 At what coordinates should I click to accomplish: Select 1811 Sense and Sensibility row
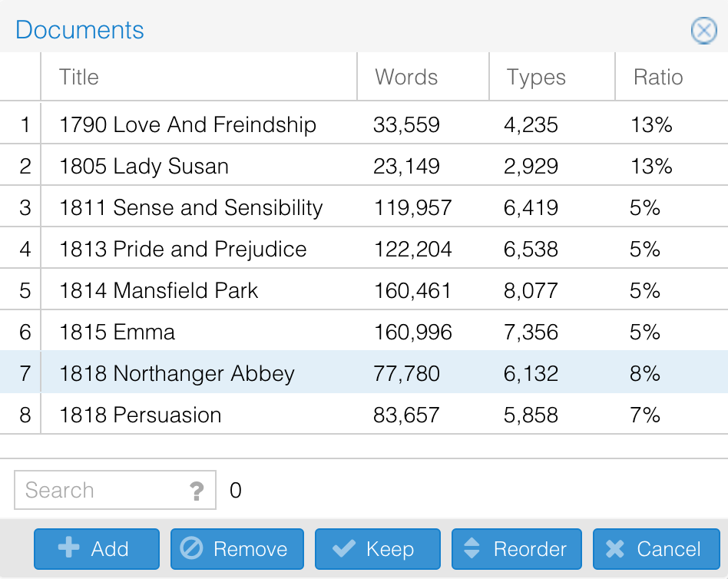click(x=190, y=208)
